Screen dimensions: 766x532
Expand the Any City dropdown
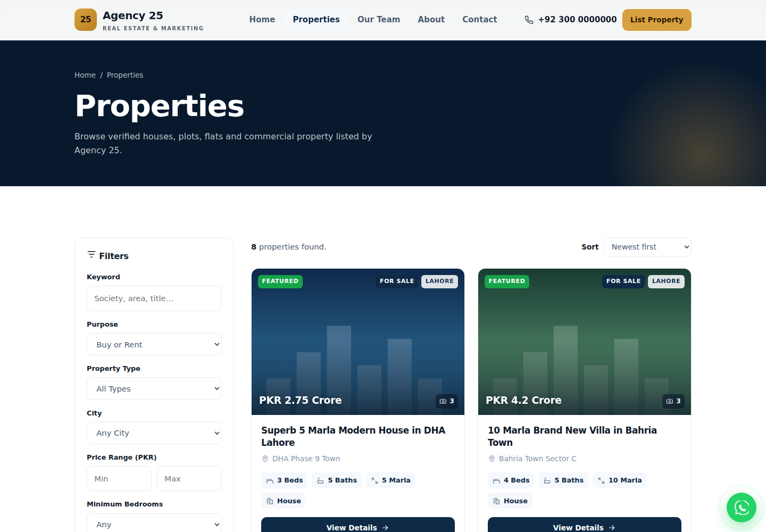point(154,433)
